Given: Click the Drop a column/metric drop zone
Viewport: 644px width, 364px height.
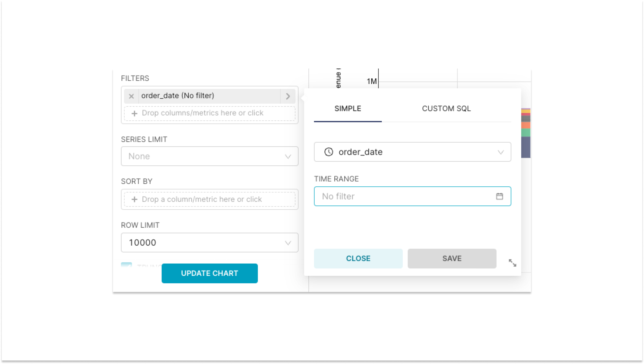Looking at the screenshot, I should coord(209,199).
